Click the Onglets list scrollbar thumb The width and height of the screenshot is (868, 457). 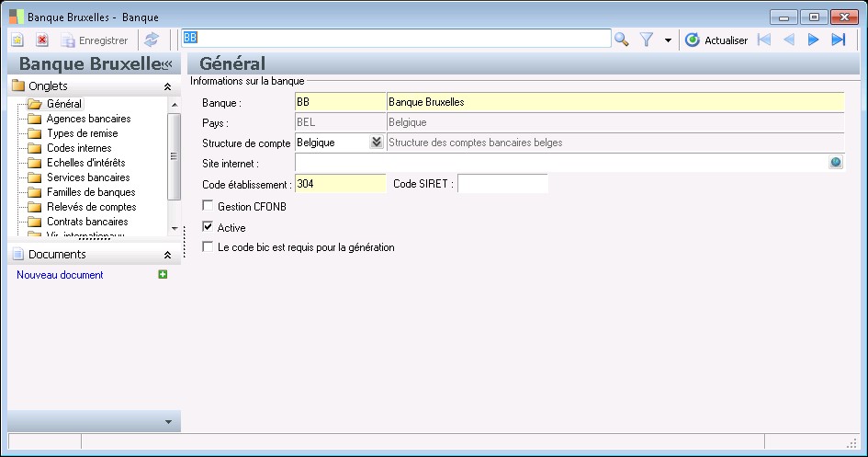[174, 156]
